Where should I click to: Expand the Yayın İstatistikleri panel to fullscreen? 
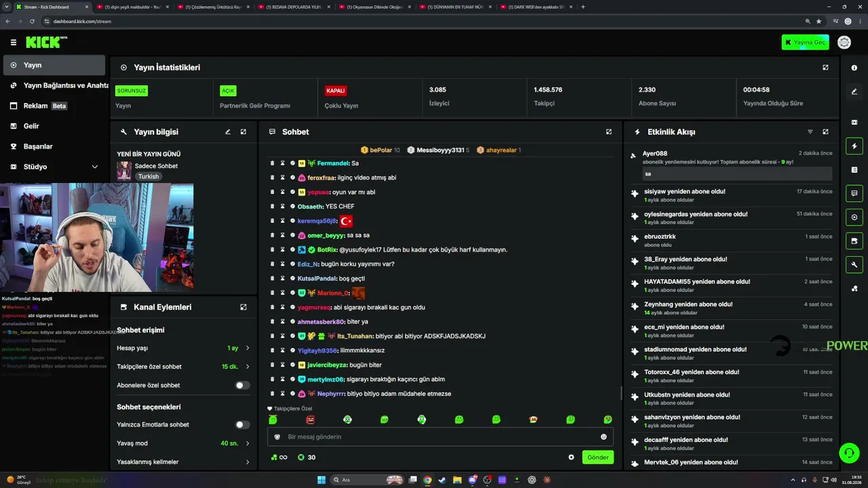coord(825,68)
